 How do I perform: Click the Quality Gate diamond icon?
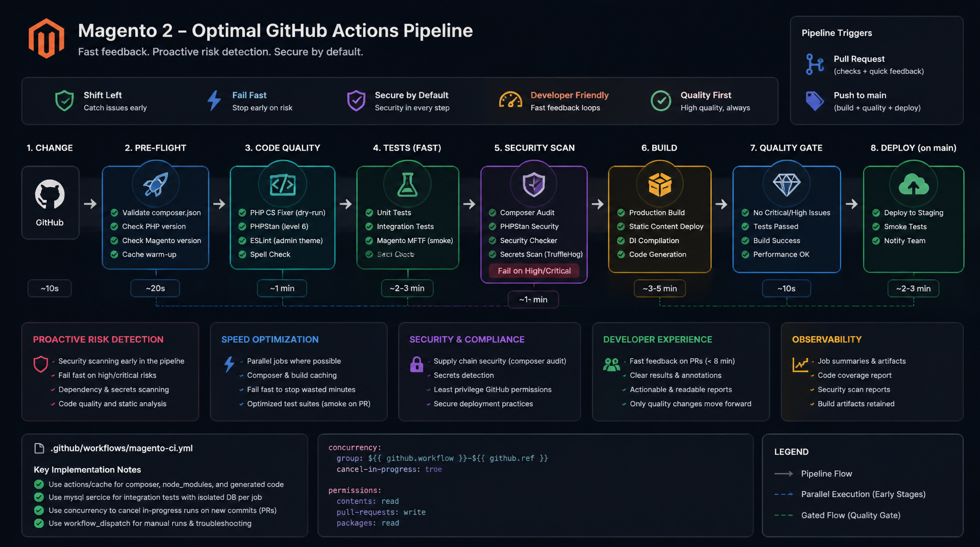pos(787,185)
